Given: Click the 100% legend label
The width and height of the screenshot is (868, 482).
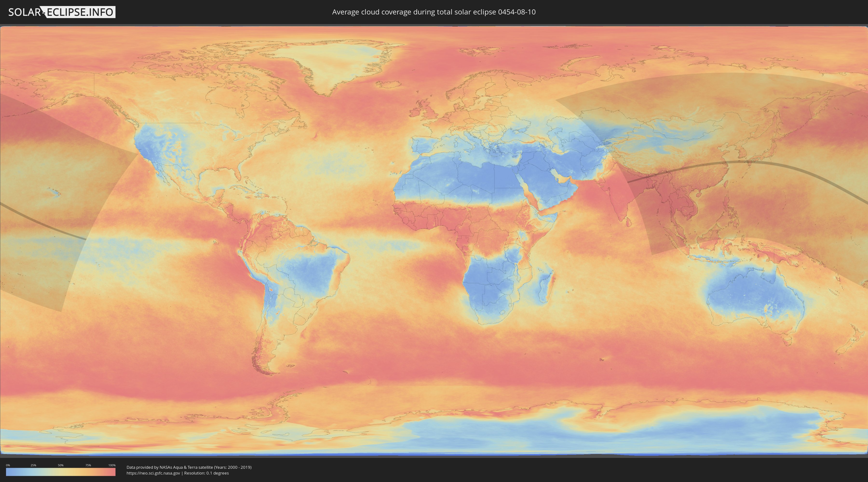Looking at the screenshot, I should pos(112,465).
